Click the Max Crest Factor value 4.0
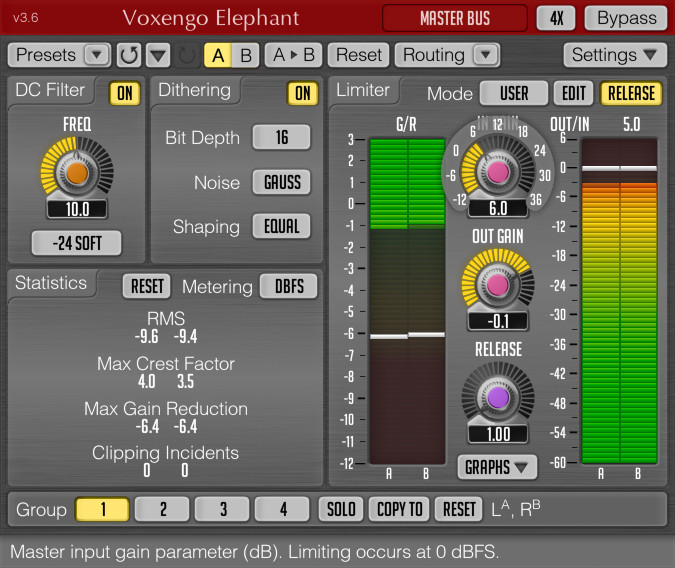The image size is (675, 568). pos(147,382)
